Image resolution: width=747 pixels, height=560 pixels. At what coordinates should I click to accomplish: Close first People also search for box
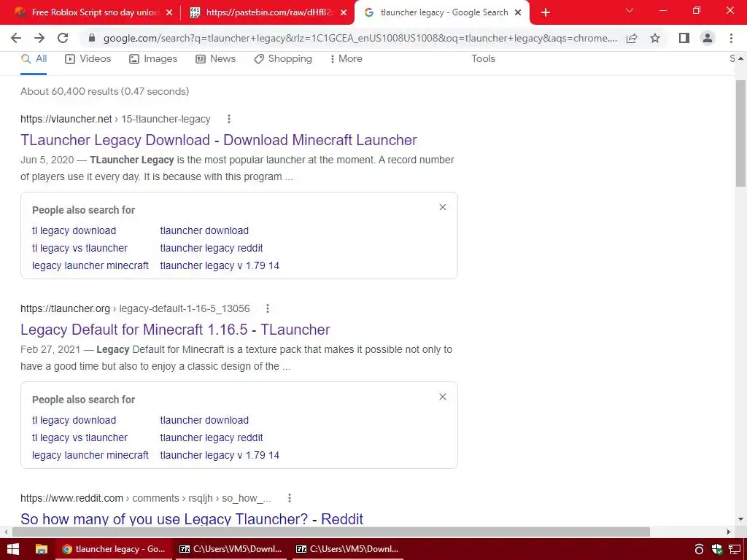tap(443, 207)
